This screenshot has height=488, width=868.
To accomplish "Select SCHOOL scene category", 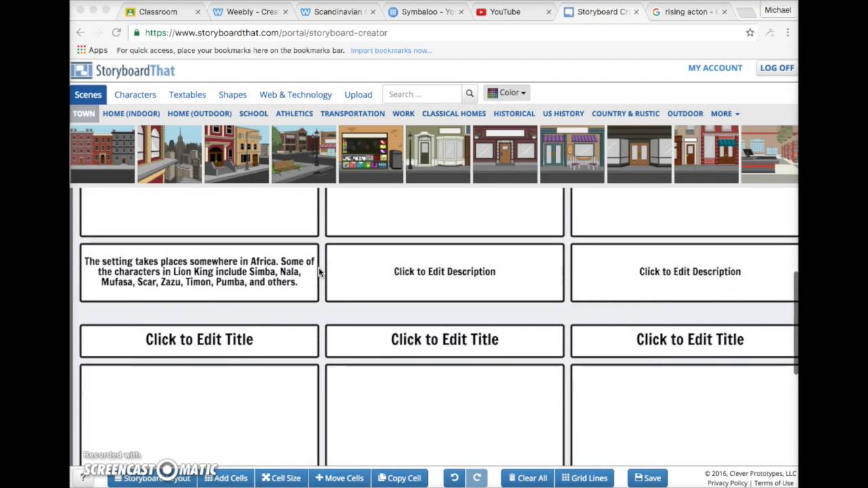I will (254, 114).
